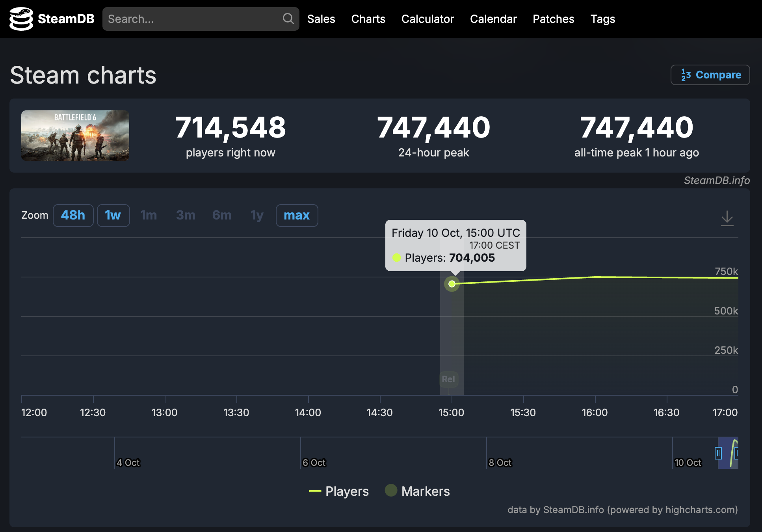
Task: Open the Sales menu item
Action: (321, 19)
